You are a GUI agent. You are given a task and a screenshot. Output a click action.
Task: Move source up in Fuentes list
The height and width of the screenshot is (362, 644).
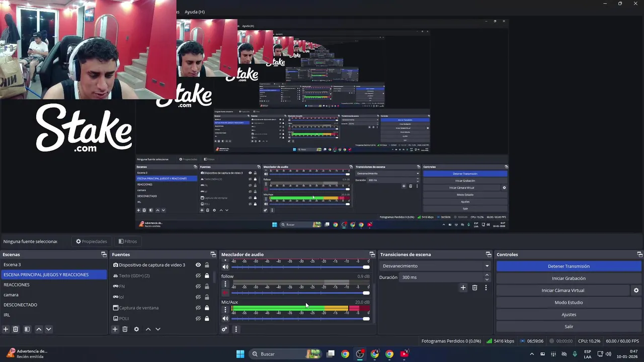click(x=148, y=329)
